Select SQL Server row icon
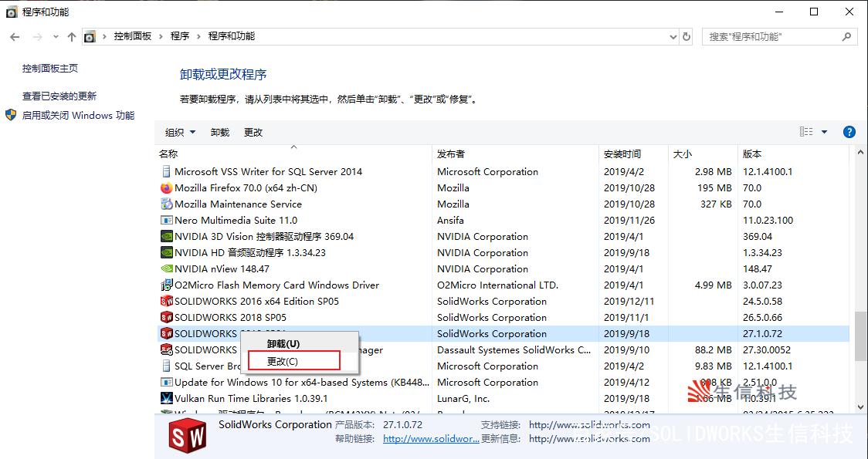Viewport: 868px width, 459px height. [166, 366]
